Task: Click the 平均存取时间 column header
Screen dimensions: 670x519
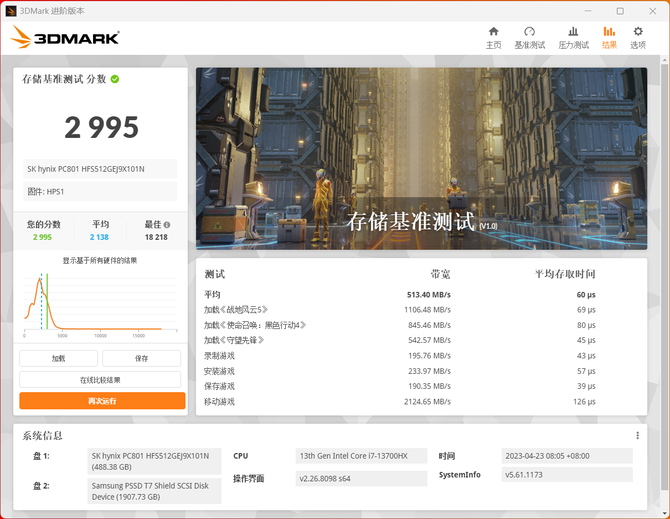Action: pos(565,274)
